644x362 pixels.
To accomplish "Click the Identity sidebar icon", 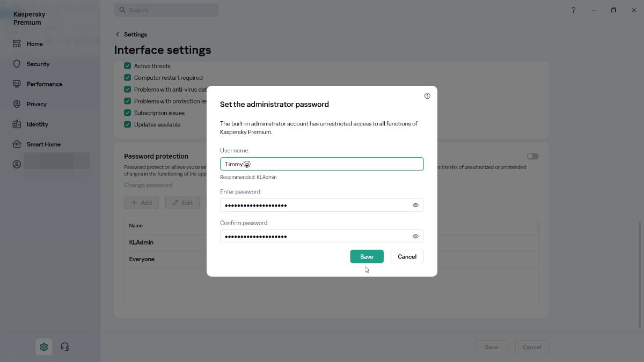I will tap(17, 124).
